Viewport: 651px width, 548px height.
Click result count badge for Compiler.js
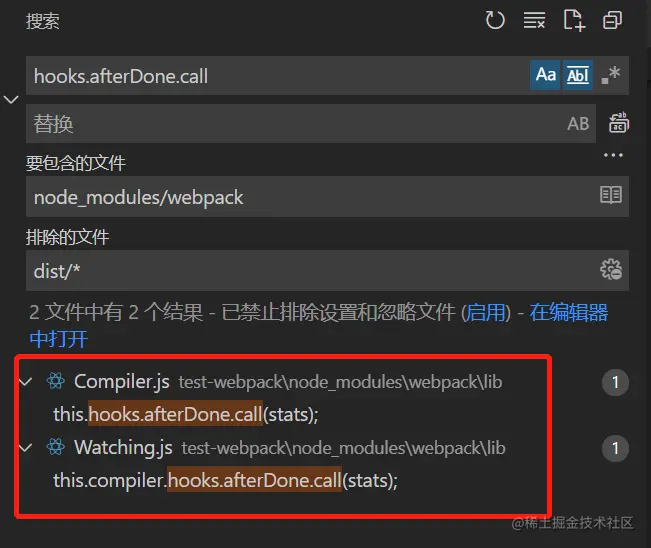(615, 382)
